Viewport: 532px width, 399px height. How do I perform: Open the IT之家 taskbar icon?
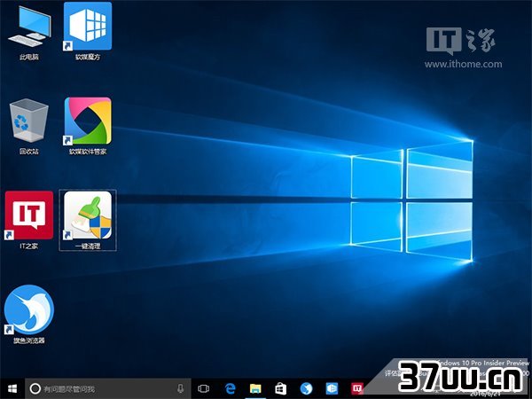pyautogui.click(x=357, y=388)
